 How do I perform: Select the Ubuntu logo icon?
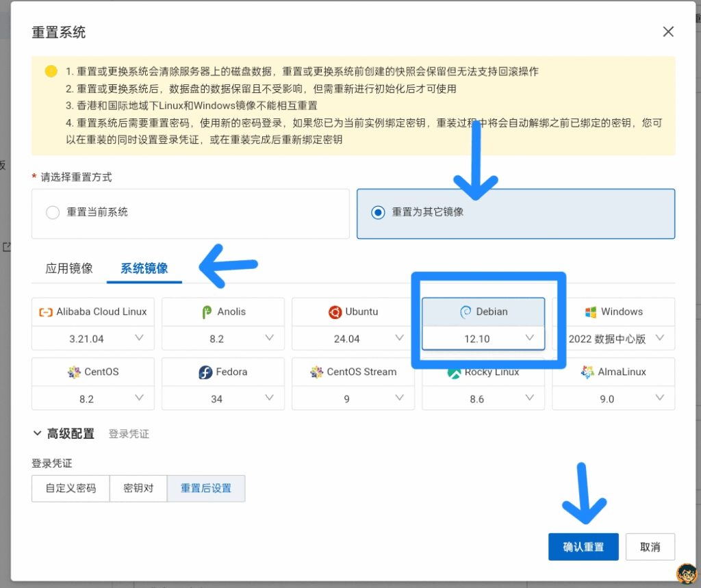tap(335, 311)
